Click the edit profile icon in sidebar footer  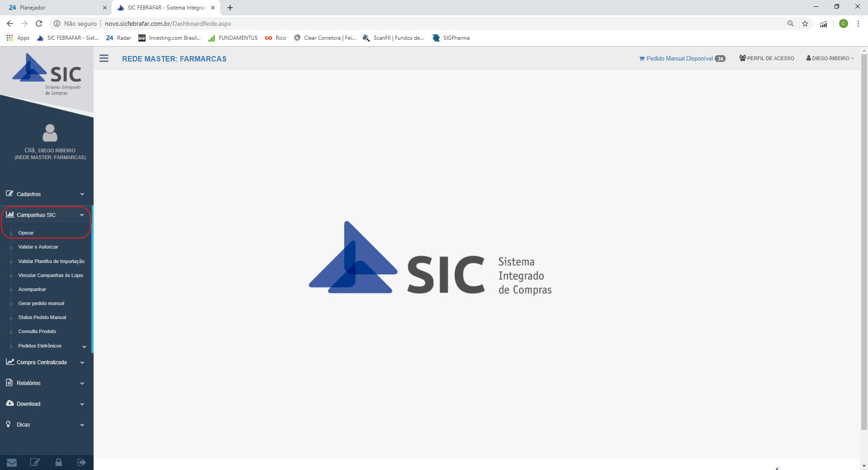[x=35, y=462]
